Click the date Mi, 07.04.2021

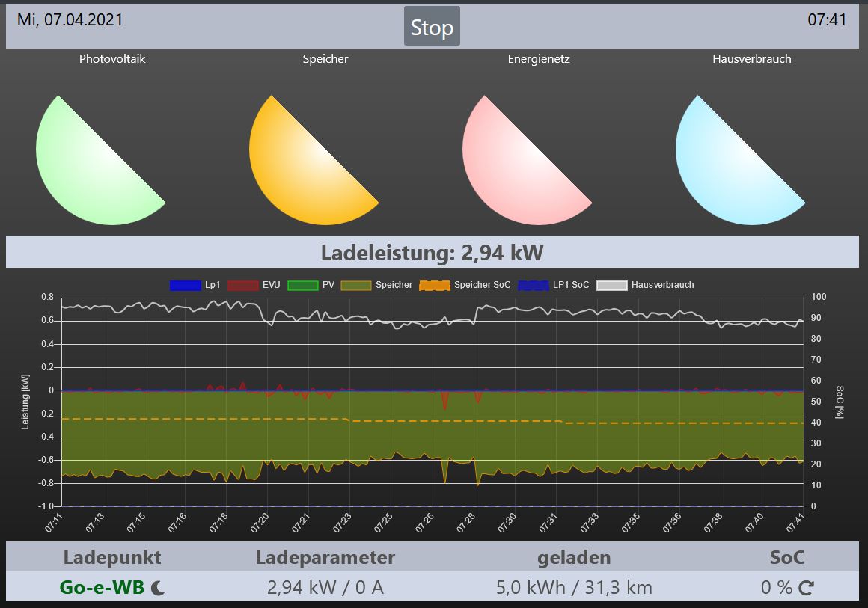click(x=70, y=20)
